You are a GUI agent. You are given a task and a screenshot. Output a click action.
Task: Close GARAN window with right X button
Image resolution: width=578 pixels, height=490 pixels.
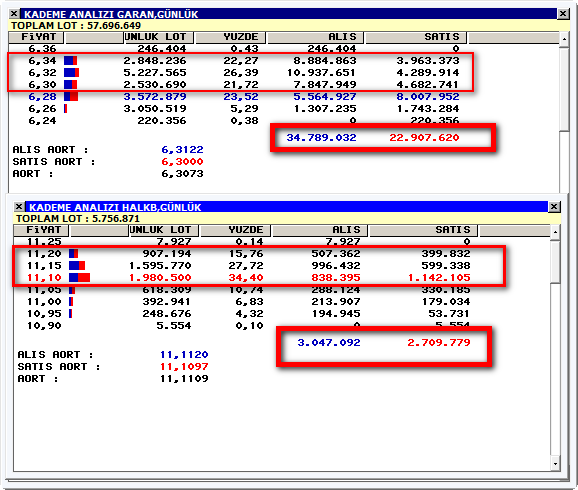pyautogui.click(x=563, y=14)
